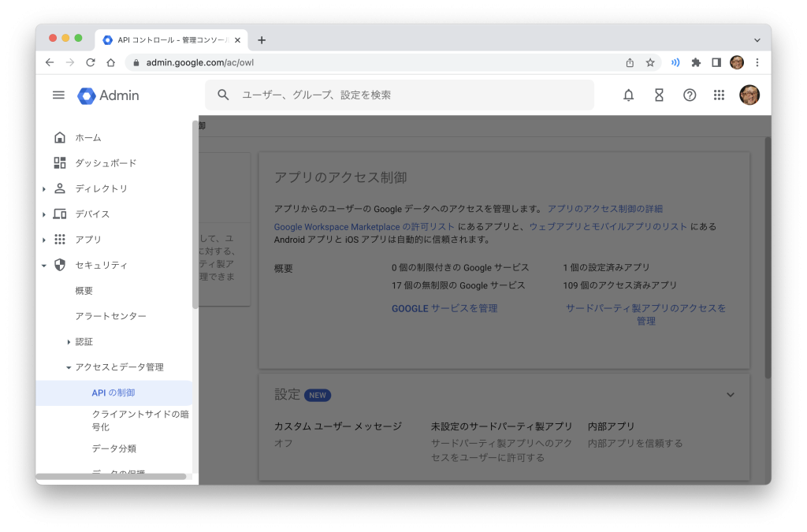Click the sidebar horizontal scrollbar
This screenshot has width=807, height=532.
(110, 476)
